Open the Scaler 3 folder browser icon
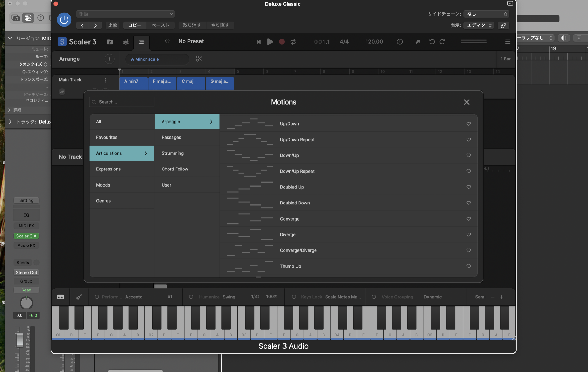Screen dimensions: 588x372 (110, 42)
